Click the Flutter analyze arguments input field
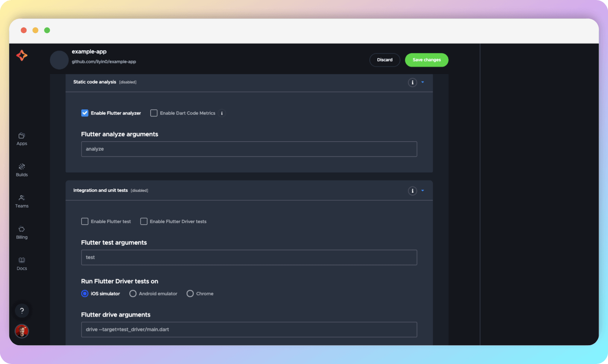Viewport: 608px width, 364px height. click(x=249, y=149)
